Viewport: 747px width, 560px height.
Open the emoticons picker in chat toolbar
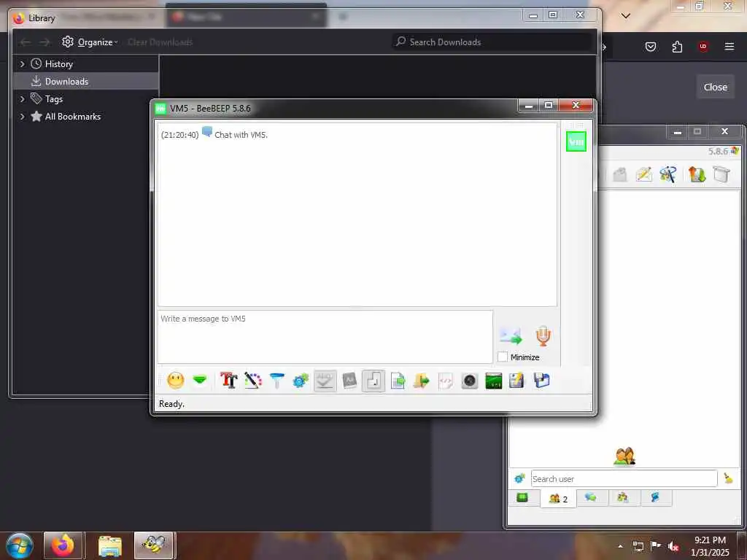click(175, 381)
